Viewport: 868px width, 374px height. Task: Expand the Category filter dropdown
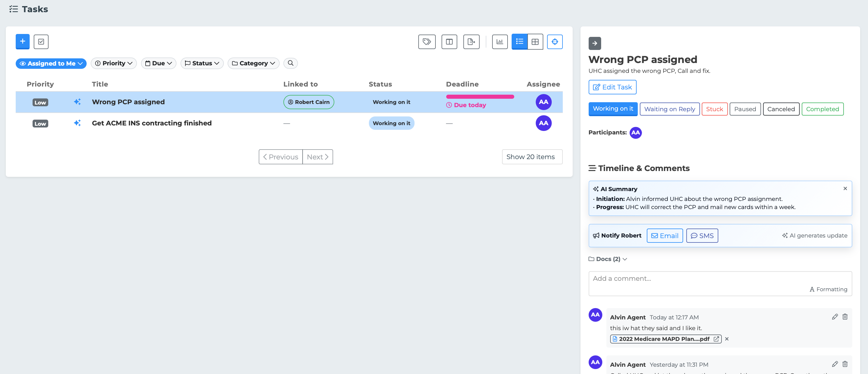(x=253, y=63)
